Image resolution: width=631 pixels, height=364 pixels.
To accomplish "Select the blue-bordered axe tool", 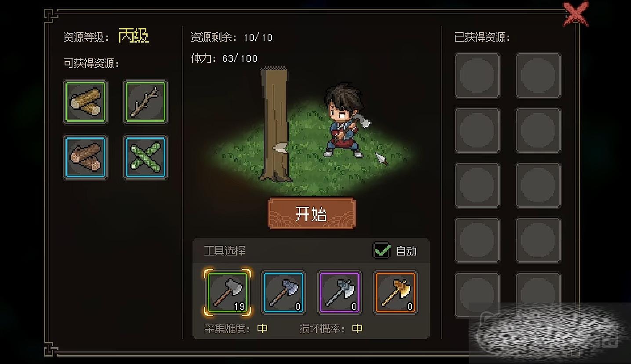I will pos(283,292).
